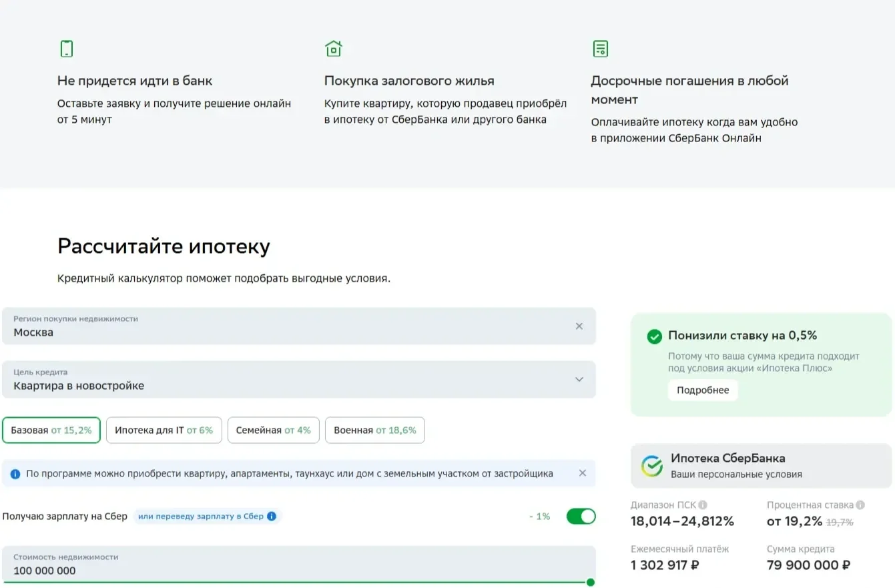The height and width of the screenshot is (588, 895).
Task: Click the "Получаю зарплату на Сбер" label
Action: click(65, 517)
